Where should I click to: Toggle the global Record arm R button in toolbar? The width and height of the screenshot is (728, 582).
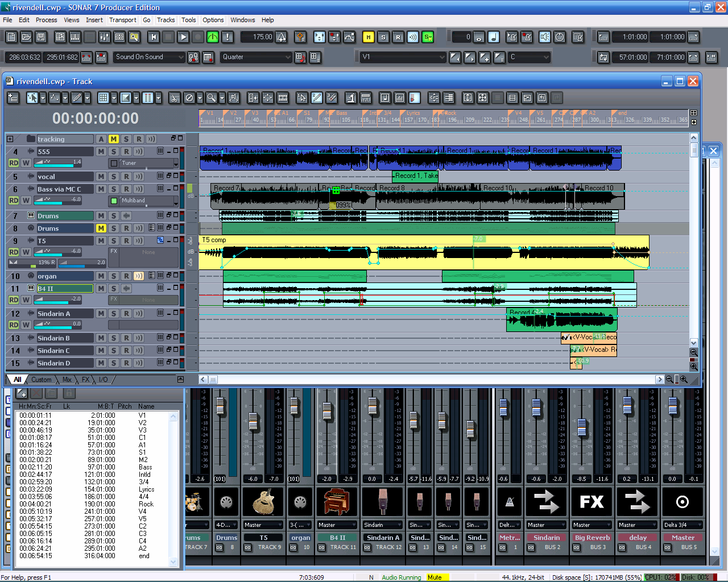[x=398, y=37]
